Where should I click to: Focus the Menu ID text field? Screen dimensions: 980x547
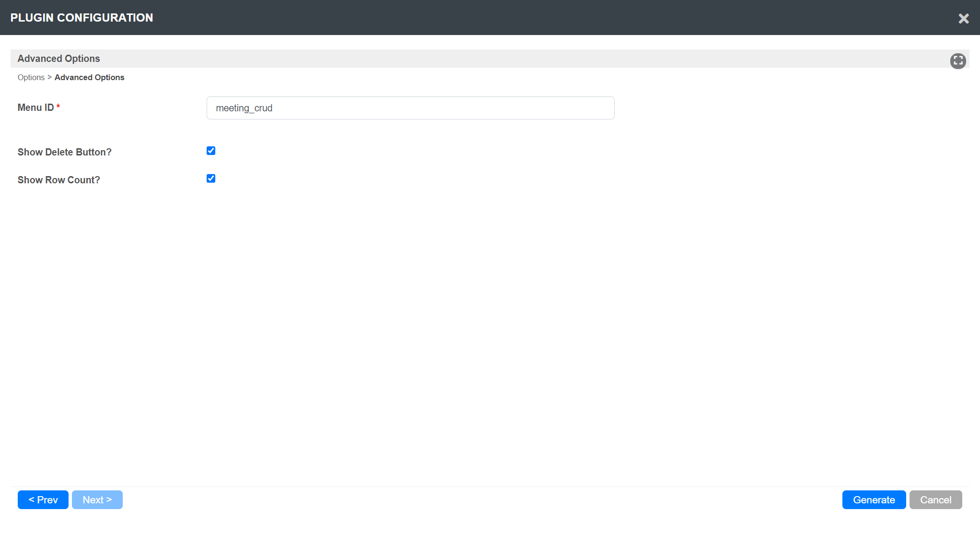click(410, 108)
